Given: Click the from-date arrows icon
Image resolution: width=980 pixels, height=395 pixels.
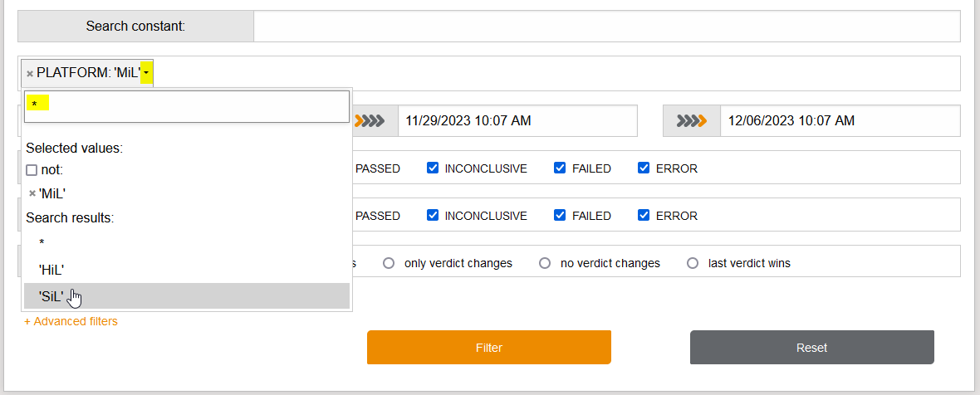Looking at the screenshot, I should (x=370, y=121).
